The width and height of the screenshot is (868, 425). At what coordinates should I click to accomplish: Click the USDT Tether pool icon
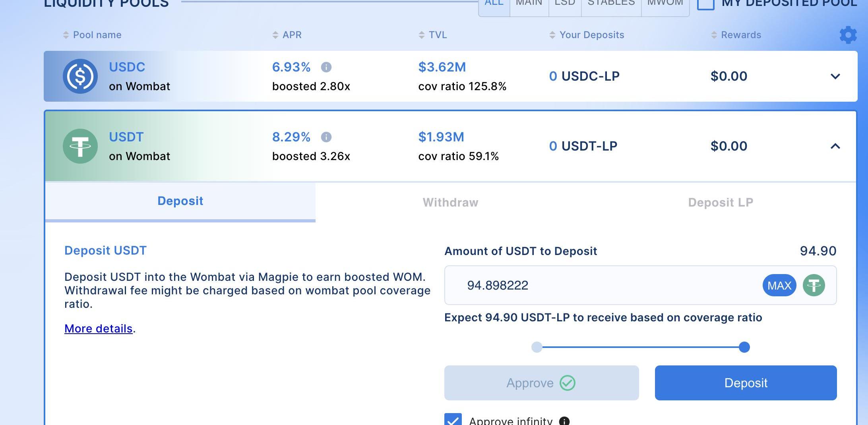tap(80, 146)
